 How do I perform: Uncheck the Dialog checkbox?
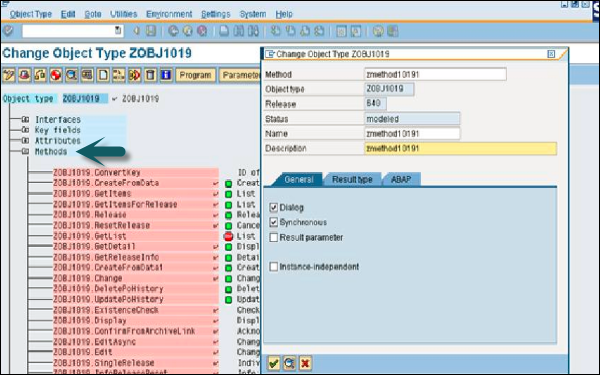(274, 207)
